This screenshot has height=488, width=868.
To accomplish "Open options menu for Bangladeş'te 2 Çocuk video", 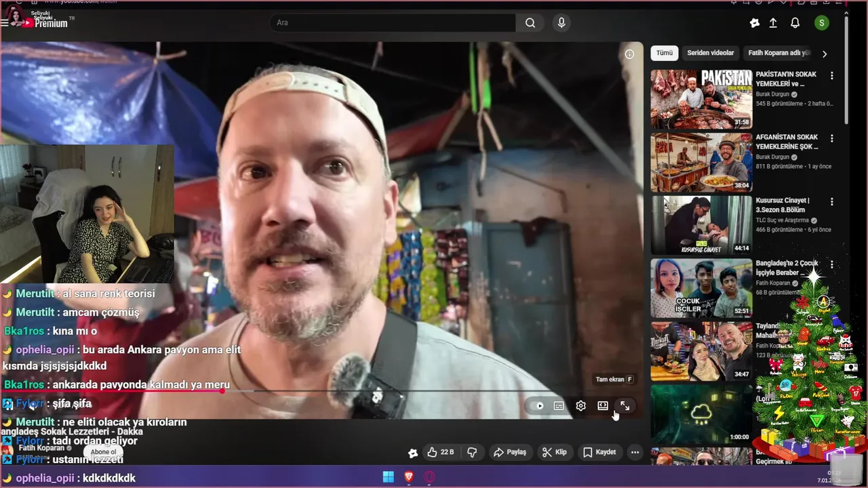I will tap(832, 265).
